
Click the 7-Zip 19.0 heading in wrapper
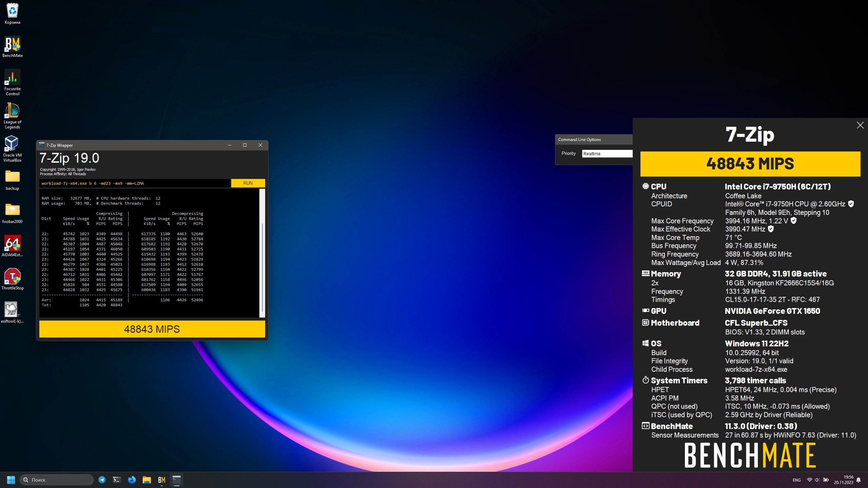[70, 158]
